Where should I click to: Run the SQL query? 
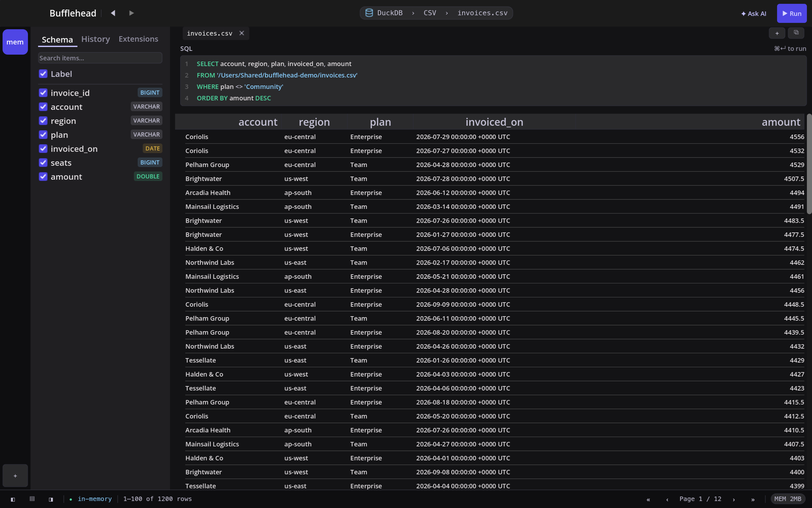[x=792, y=13]
